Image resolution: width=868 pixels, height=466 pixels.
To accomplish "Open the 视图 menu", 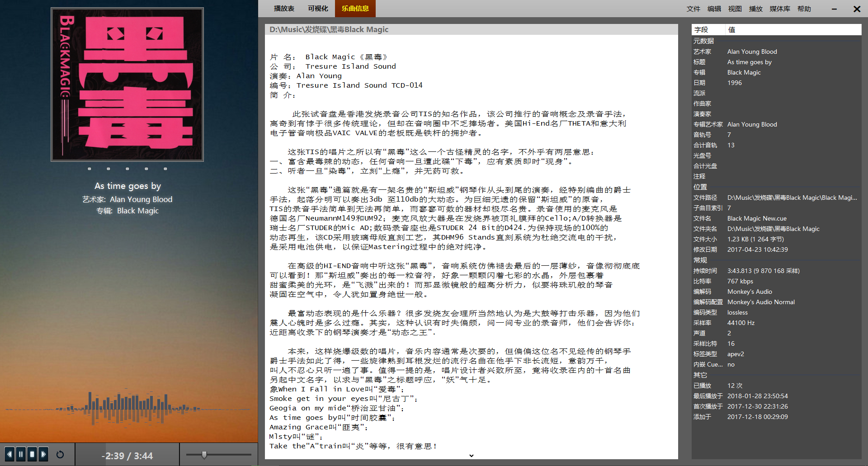I will 735,9.
